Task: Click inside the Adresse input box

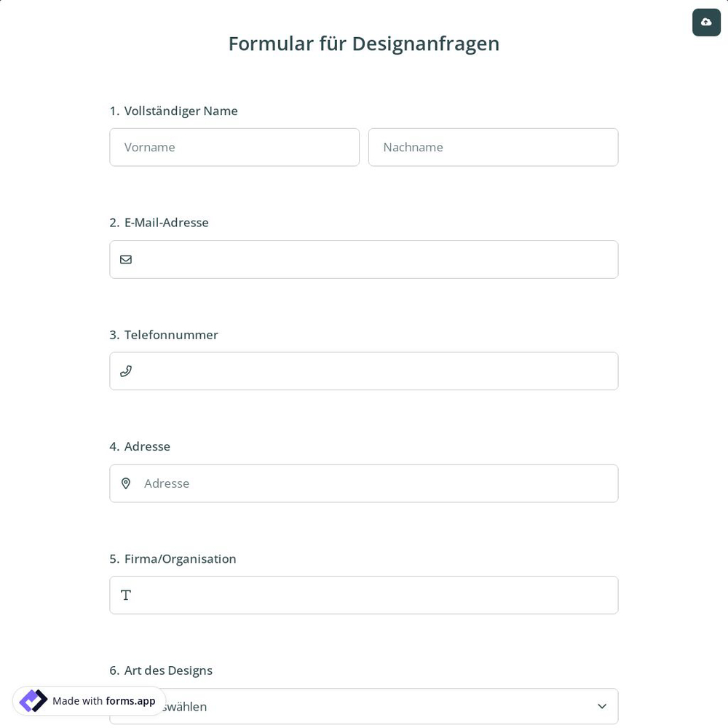Action: click(x=364, y=483)
